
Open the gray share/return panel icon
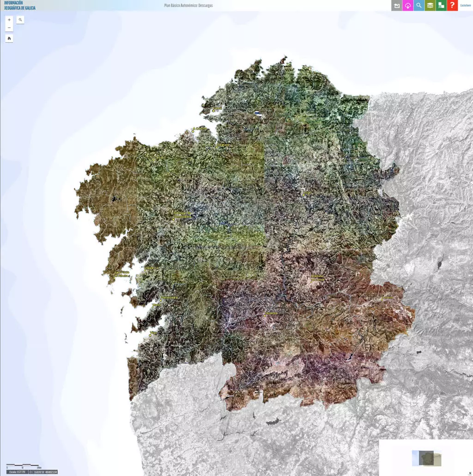(396, 6)
